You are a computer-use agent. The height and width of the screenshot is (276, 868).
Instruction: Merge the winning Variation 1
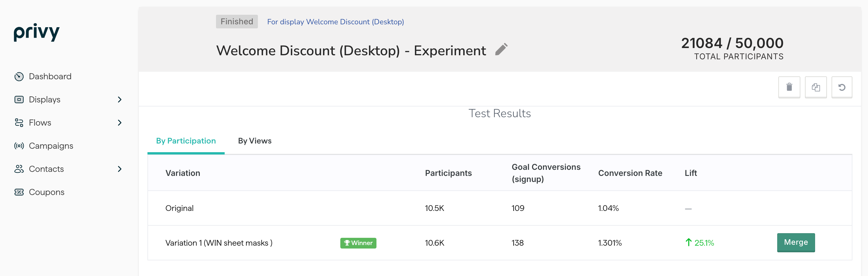coord(796,242)
